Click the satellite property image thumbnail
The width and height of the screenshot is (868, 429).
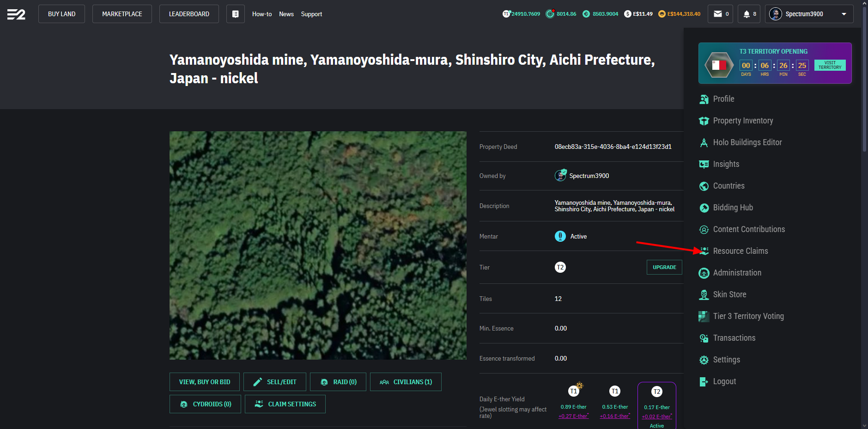(318, 245)
